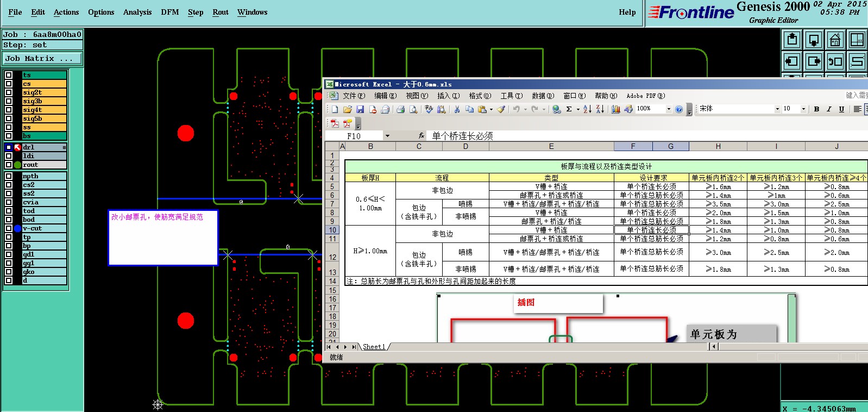Click the Job Matrix button

tap(42, 58)
